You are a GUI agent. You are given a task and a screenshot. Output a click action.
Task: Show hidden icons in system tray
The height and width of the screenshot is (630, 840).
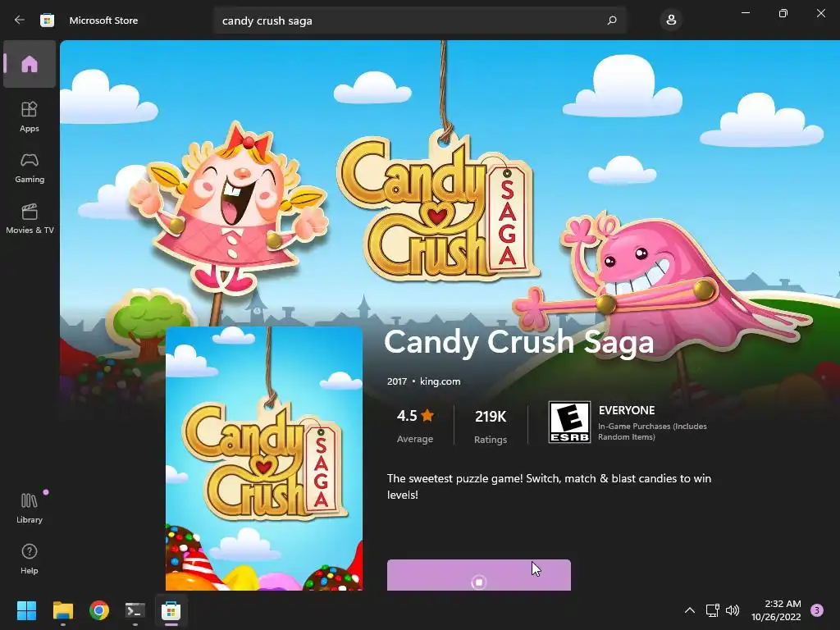click(x=689, y=610)
